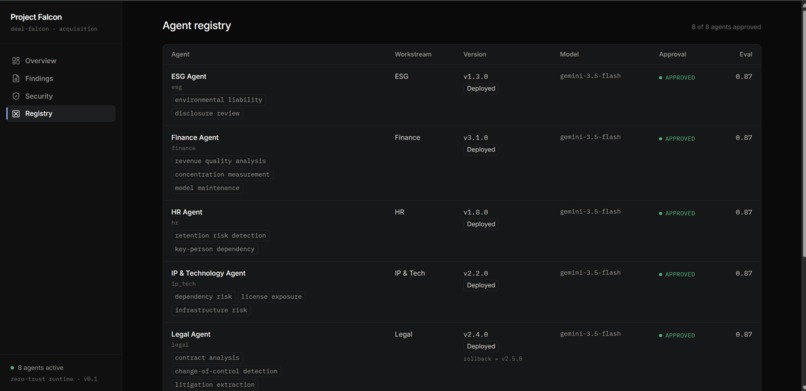Click the Findings document icon
Viewport: 806px width, 391px height.
click(16, 79)
